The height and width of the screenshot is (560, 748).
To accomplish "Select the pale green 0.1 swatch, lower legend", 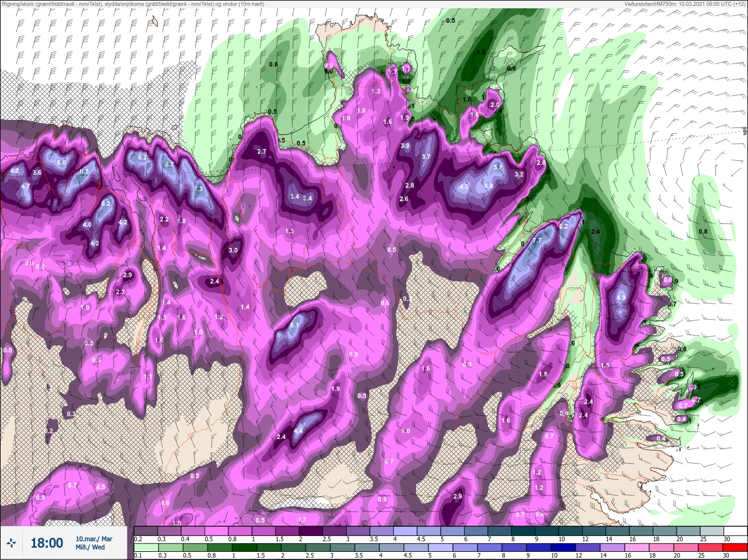I will click(x=146, y=547).
